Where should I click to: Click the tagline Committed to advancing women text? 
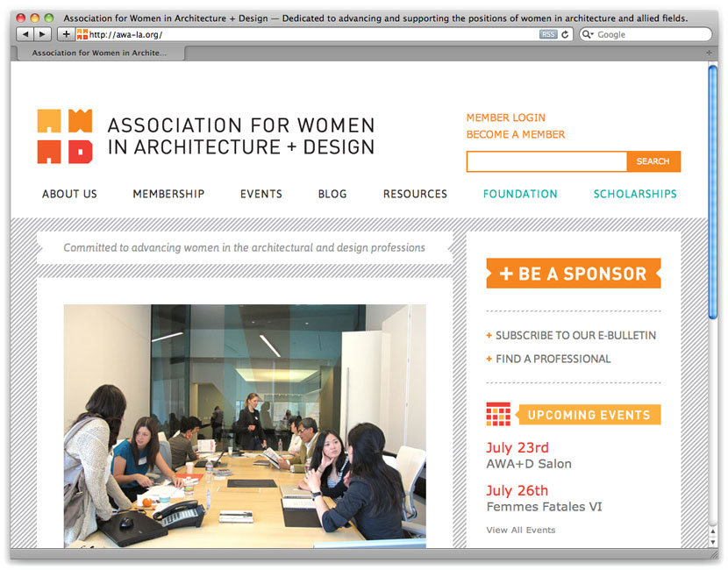pyautogui.click(x=244, y=247)
